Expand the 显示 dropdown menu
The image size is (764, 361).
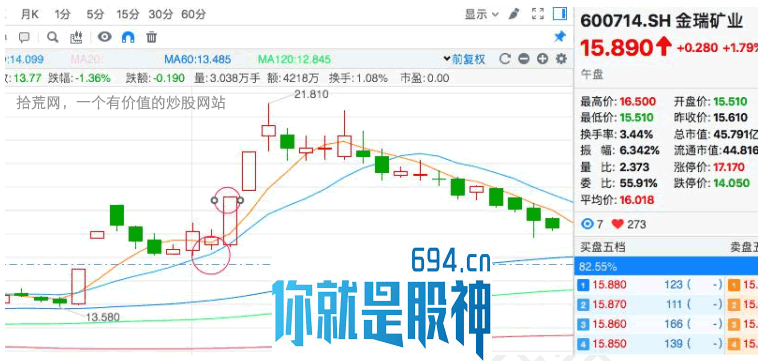pyautogui.click(x=481, y=14)
